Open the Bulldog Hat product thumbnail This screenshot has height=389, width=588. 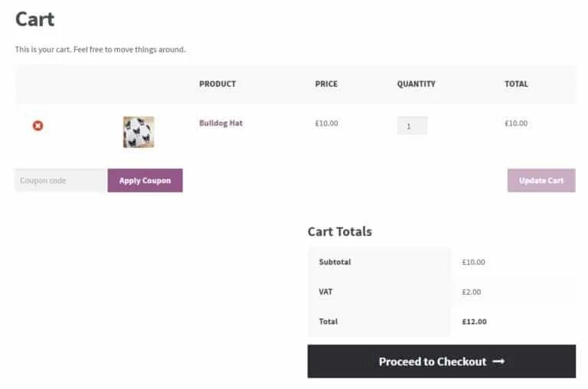(x=139, y=132)
